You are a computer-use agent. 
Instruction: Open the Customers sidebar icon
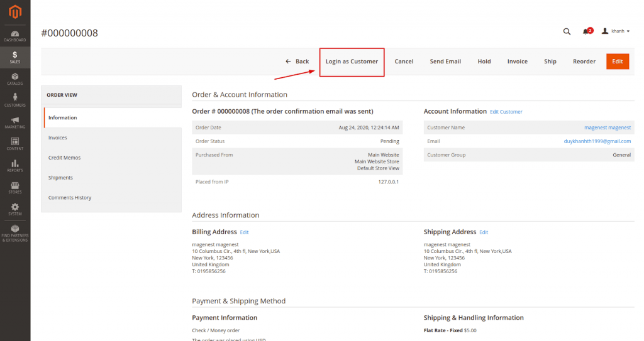[15, 100]
